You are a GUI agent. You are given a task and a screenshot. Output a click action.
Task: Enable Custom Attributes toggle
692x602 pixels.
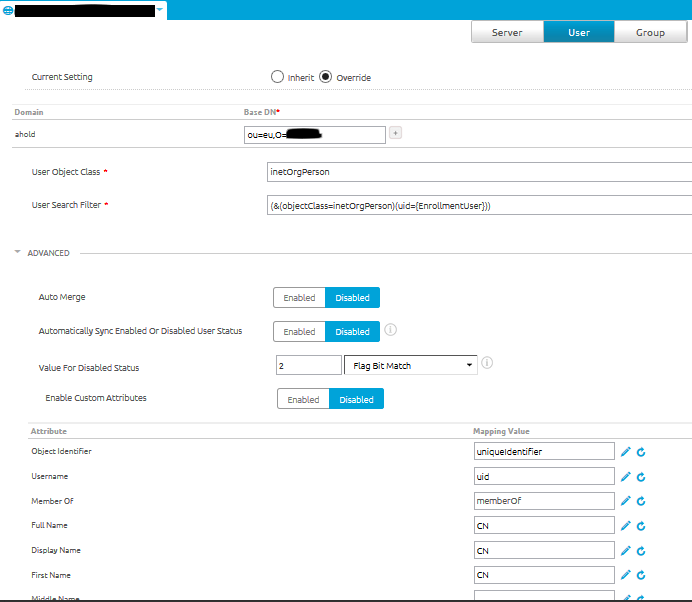pyautogui.click(x=303, y=399)
